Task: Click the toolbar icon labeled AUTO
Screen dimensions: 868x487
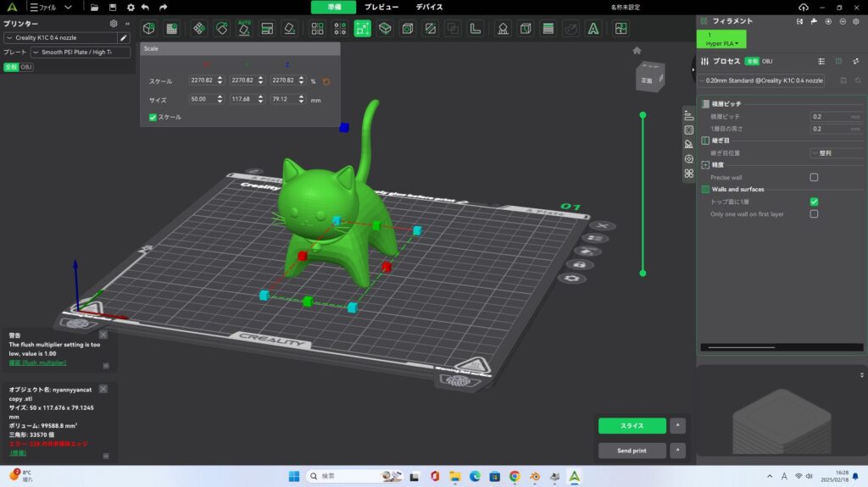Action: [x=244, y=28]
